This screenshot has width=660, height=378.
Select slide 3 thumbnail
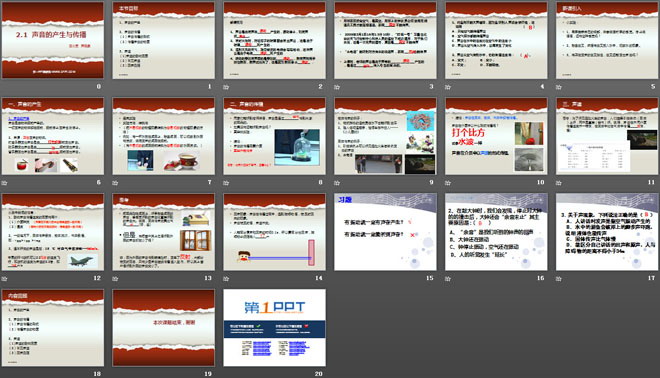385,40
